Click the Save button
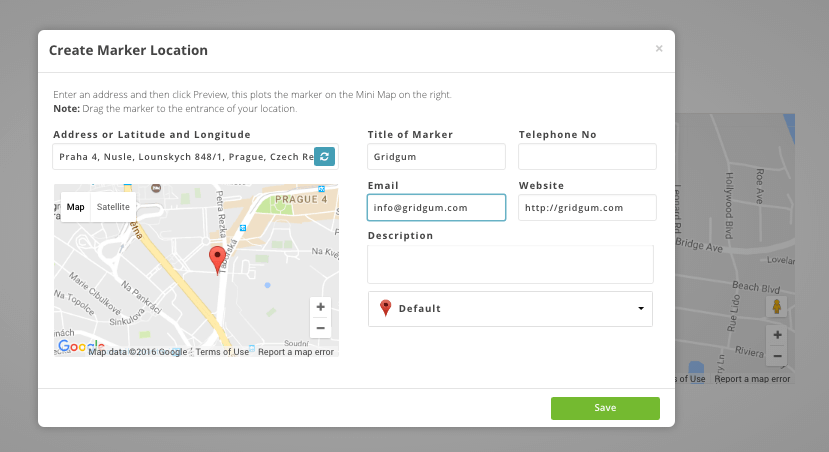 (605, 408)
